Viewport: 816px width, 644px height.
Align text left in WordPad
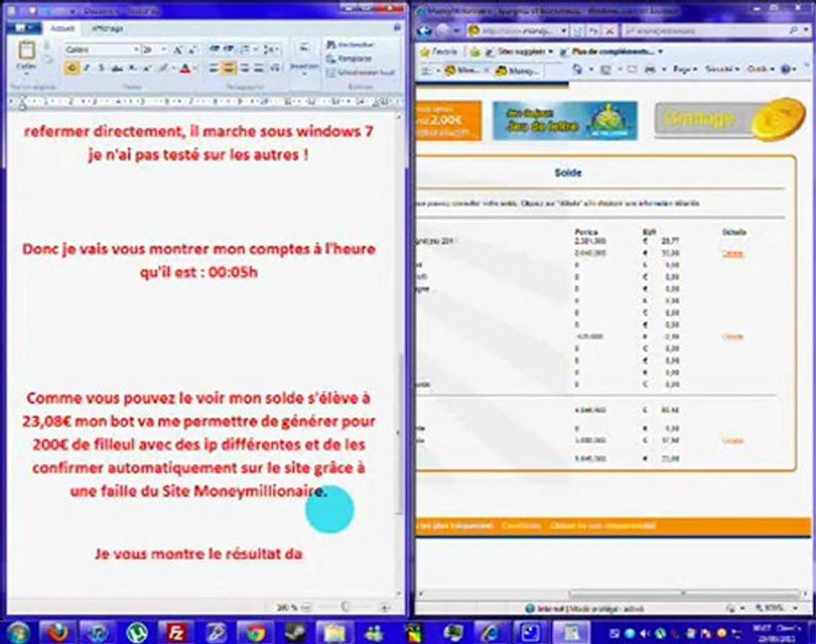click(x=214, y=68)
